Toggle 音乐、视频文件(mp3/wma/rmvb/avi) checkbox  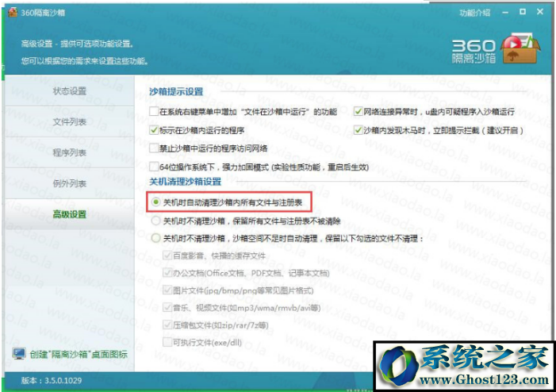click(x=167, y=307)
